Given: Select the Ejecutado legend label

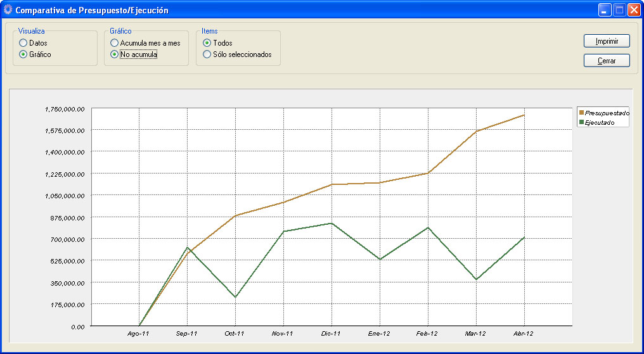Looking at the screenshot, I should pos(600,122).
